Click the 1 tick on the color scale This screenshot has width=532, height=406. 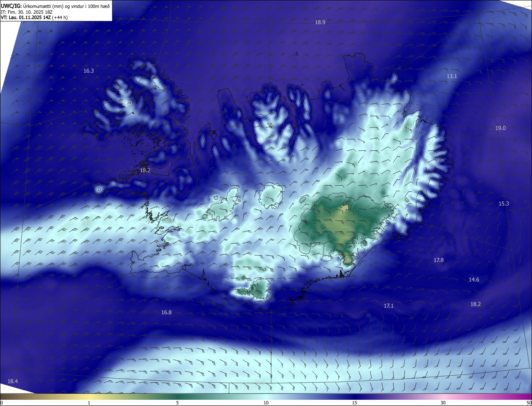89,403
